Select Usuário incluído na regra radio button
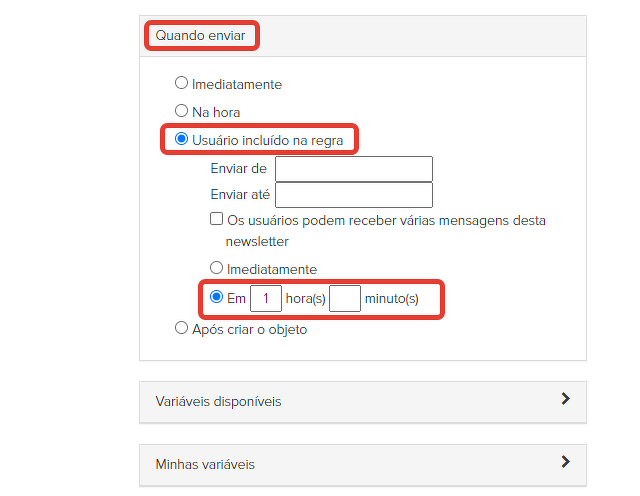This screenshot has height=496, width=640. click(182, 139)
